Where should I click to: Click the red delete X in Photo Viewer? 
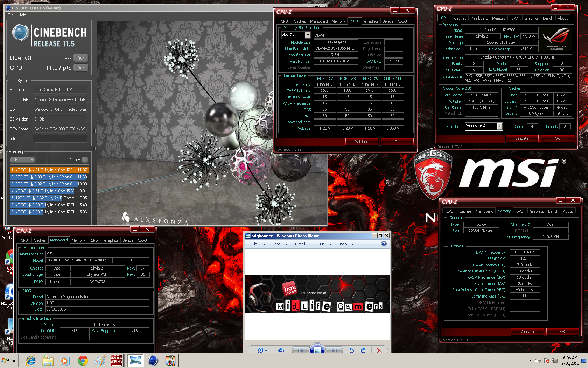pyautogui.click(x=379, y=350)
